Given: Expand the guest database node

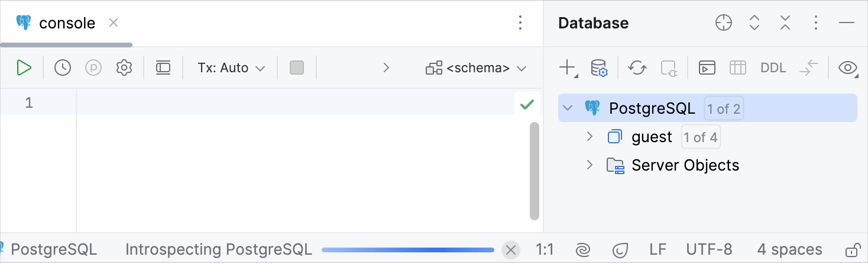Looking at the screenshot, I should point(589,137).
